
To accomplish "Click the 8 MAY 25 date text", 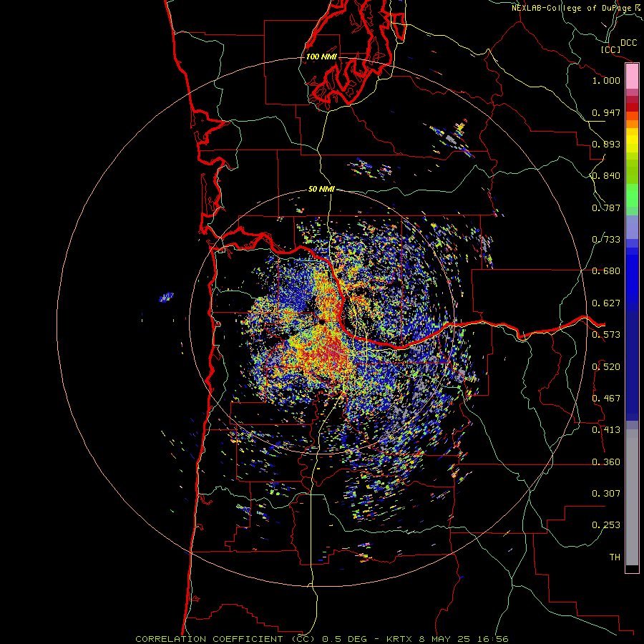I will 445,639.
